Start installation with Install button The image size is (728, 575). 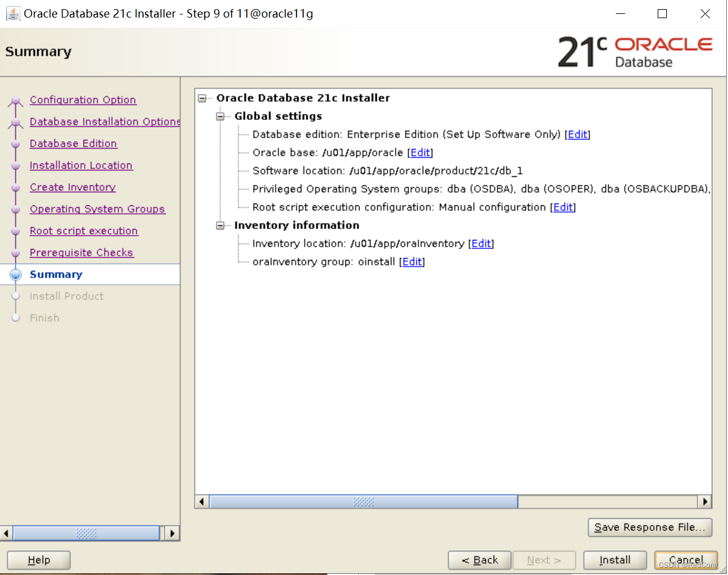pos(615,560)
